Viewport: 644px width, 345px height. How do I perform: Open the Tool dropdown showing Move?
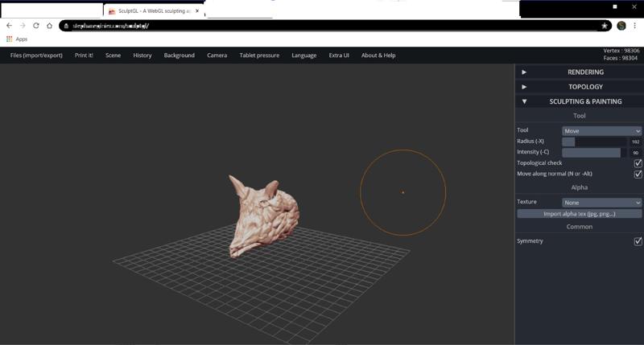coord(601,131)
